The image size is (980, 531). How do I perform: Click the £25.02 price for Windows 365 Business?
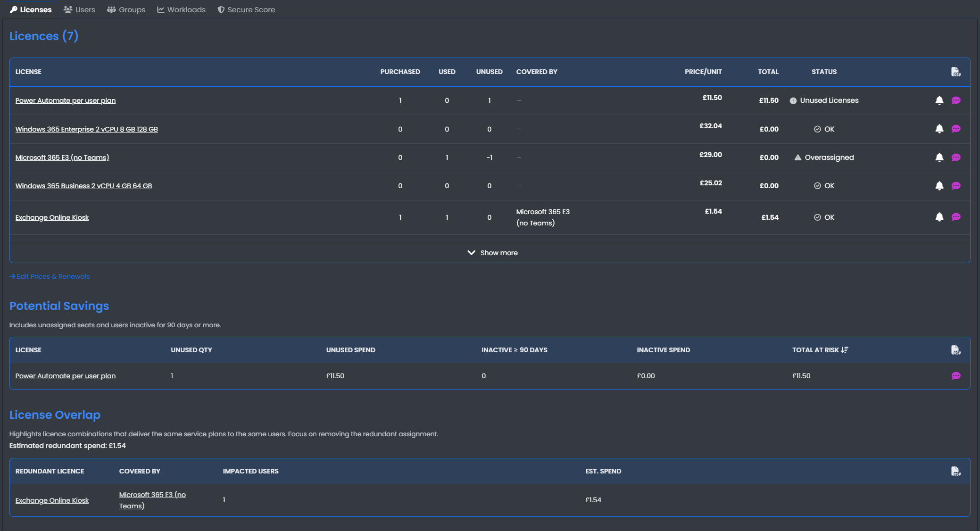(x=711, y=183)
